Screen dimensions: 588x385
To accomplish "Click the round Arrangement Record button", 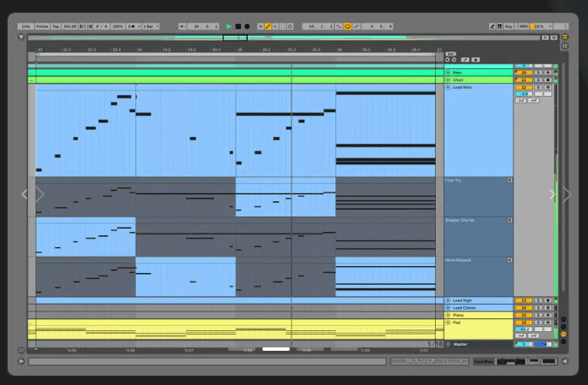I will 247,27.
